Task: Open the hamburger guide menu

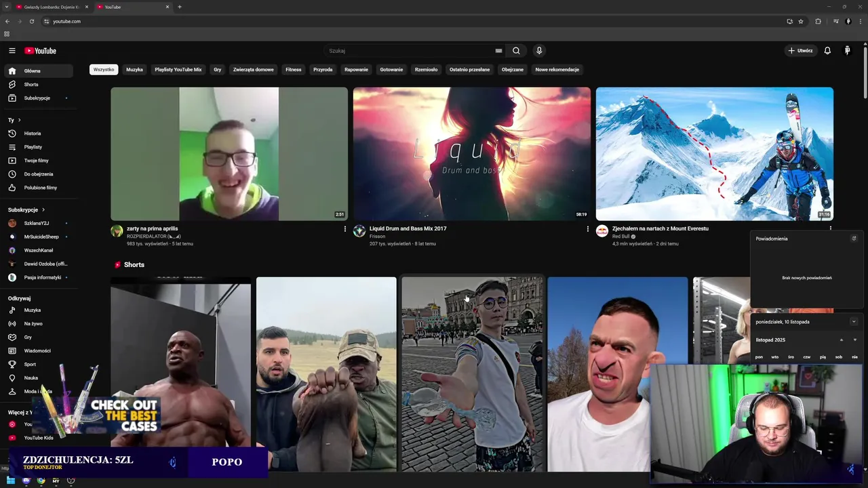Action: pos(12,51)
